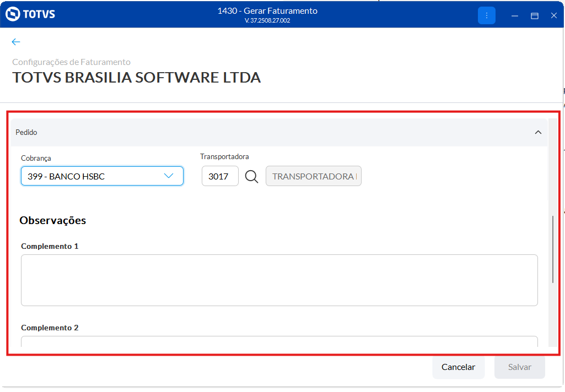The height and width of the screenshot is (392, 565).
Task: Click the Transportadora label
Action: [x=224, y=156]
